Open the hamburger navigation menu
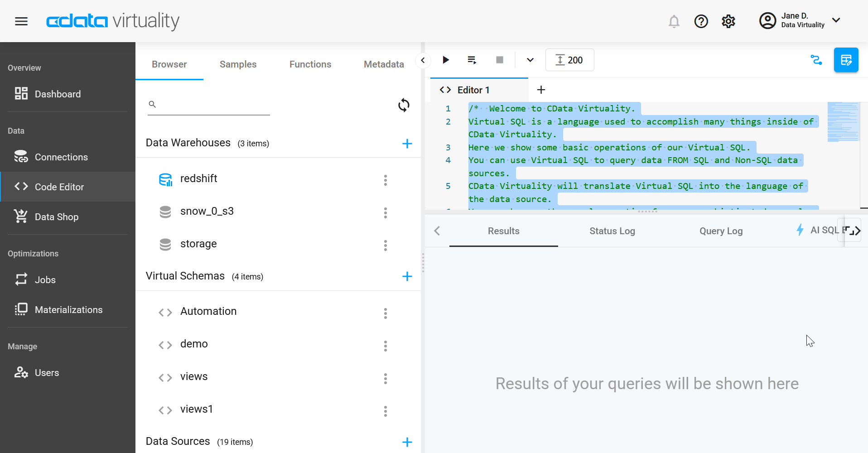 (x=21, y=21)
